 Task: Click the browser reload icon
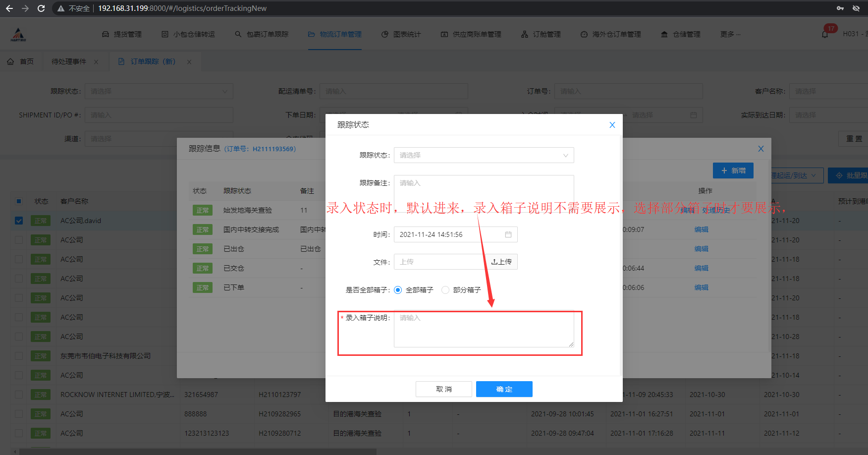coord(41,8)
